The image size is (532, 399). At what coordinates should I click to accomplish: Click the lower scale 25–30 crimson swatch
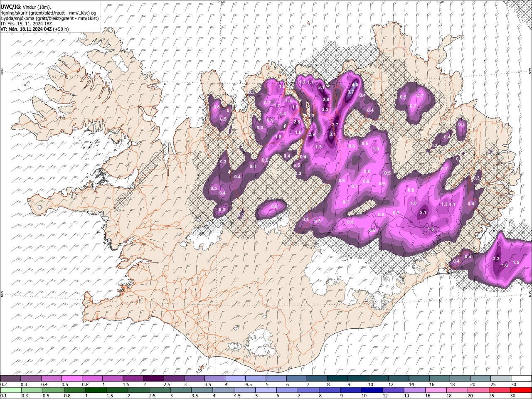point(500,390)
